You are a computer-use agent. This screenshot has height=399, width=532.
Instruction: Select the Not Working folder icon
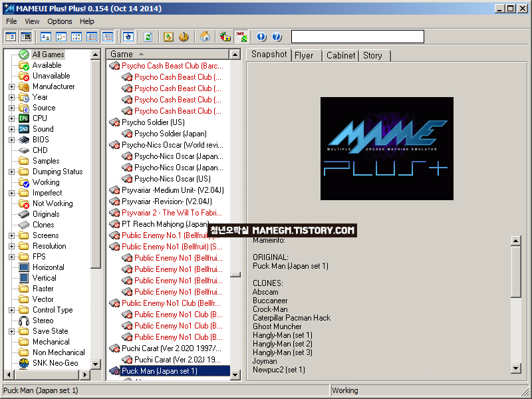24,203
